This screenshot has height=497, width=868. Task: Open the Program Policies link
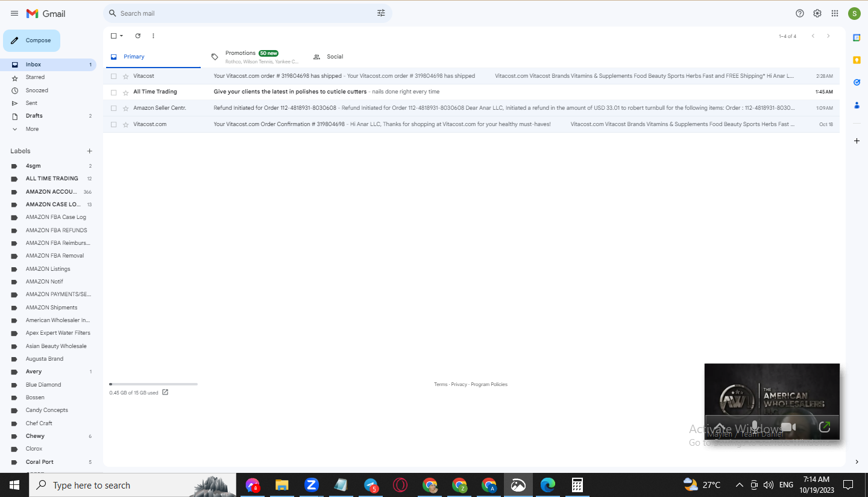(x=489, y=384)
